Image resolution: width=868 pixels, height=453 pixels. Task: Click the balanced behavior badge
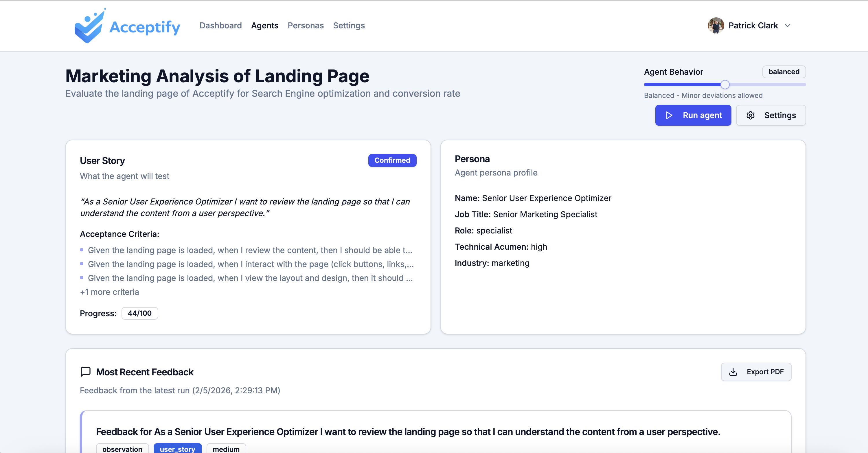[x=784, y=72]
